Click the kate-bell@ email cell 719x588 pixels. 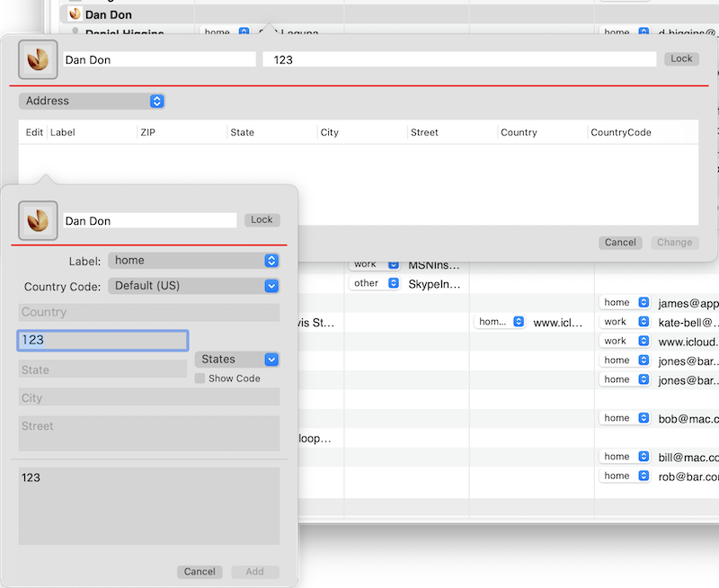coord(688,323)
